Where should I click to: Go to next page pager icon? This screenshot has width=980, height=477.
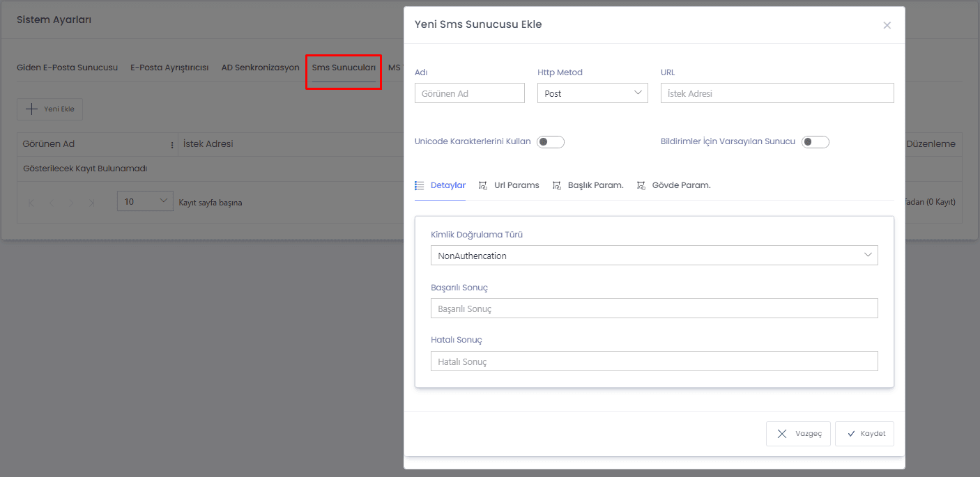pos(72,203)
